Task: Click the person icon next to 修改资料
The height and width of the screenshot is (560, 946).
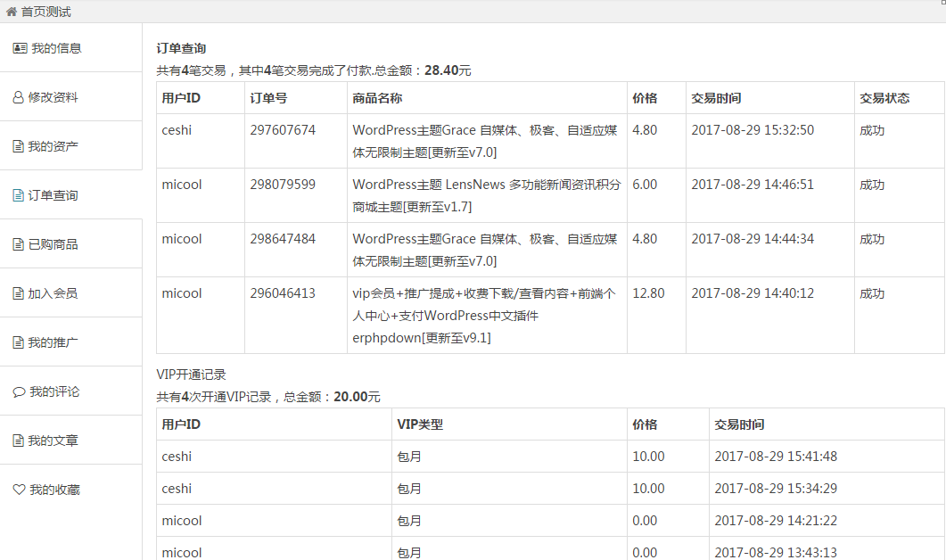Action: 19,95
